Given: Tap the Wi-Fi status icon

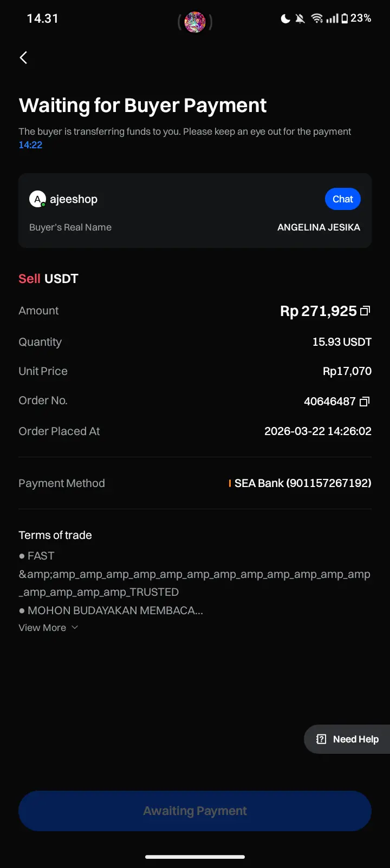Looking at the screenshot, I should (317, 19).
